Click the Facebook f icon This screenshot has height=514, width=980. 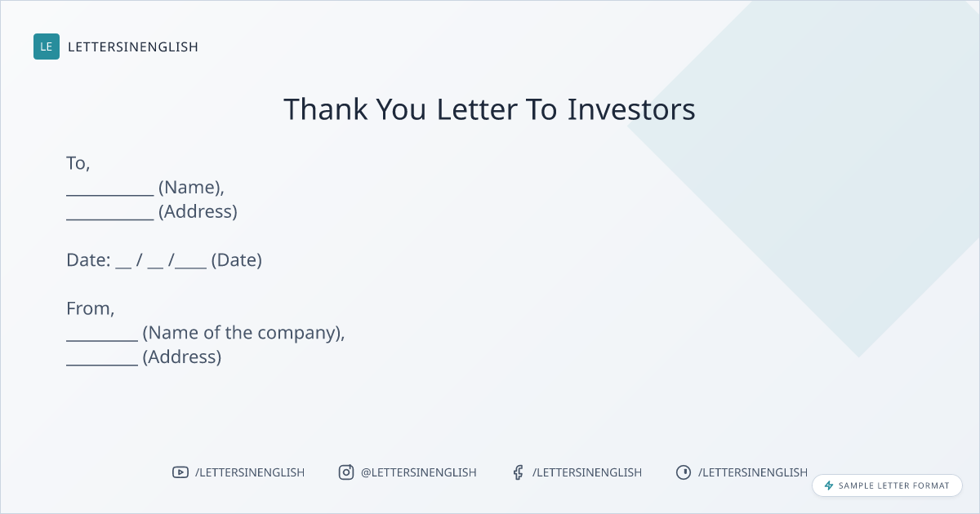tap(518, 472)
